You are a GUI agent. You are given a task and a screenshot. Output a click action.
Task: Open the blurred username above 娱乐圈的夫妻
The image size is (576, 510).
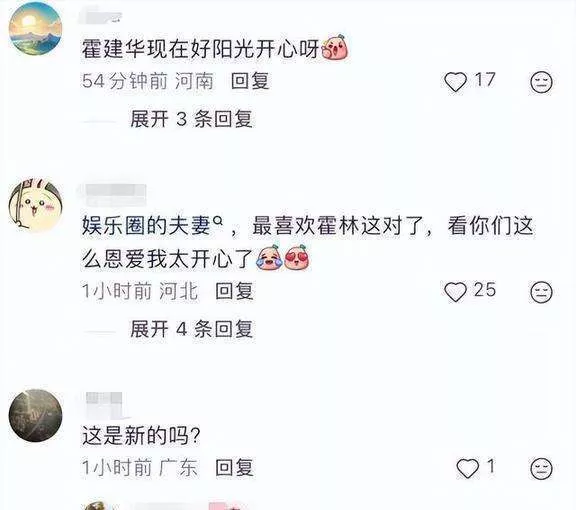tap(113, 194)
